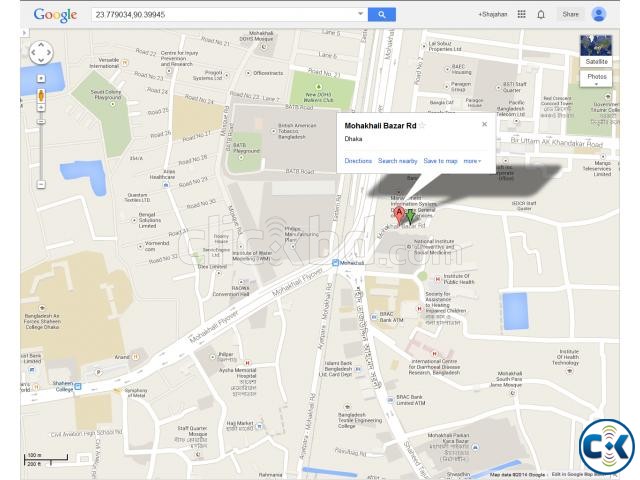
Task: Click the Search nearby link
Action: click(x=398, y=161)
